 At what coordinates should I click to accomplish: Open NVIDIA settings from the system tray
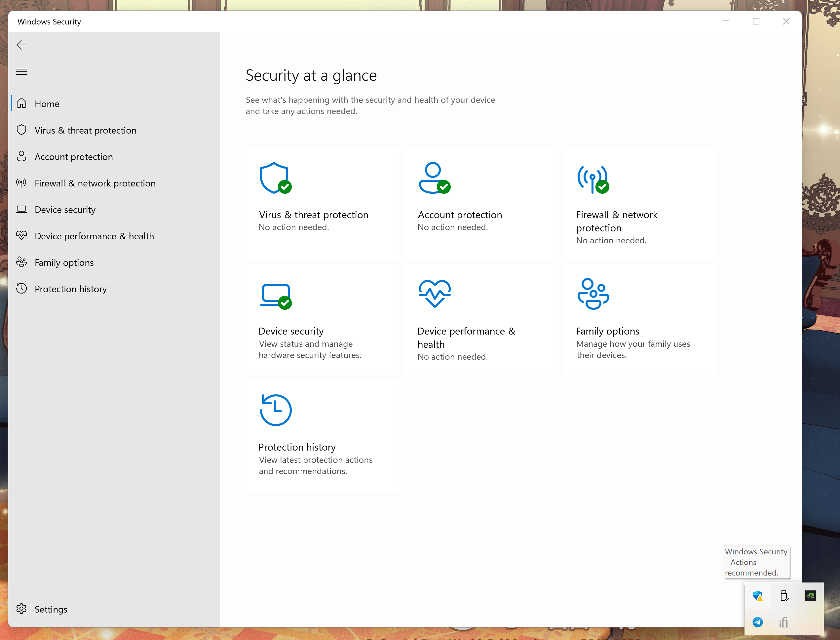[810, 595]
